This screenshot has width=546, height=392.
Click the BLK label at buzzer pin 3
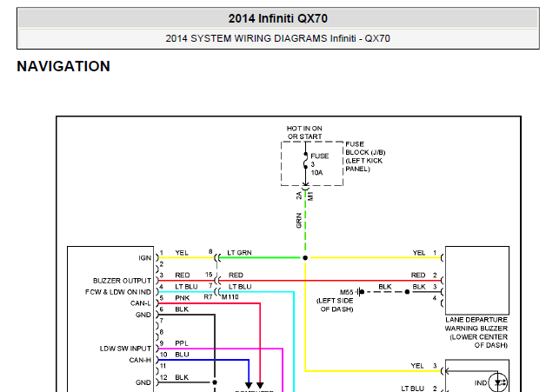tap(419, 287)
